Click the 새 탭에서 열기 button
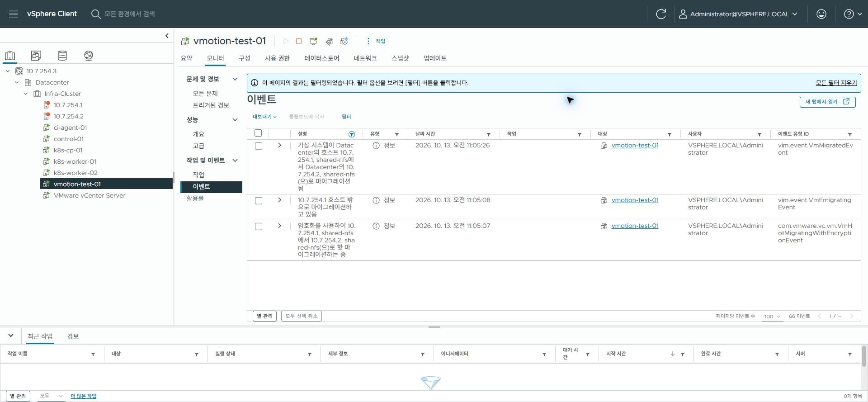The width and height of the screenshot is (868, 402). pyautogui.click(x=827, y=102)
